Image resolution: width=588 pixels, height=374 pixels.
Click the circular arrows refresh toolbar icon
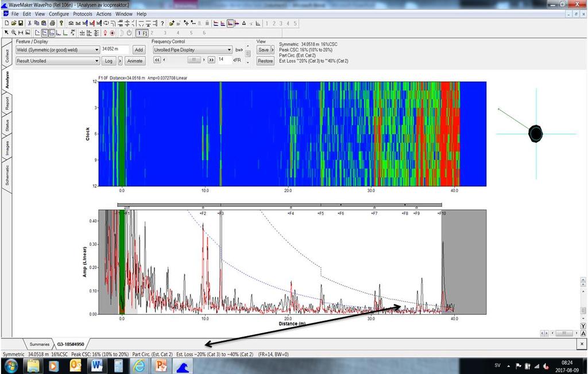coord(106,23)
